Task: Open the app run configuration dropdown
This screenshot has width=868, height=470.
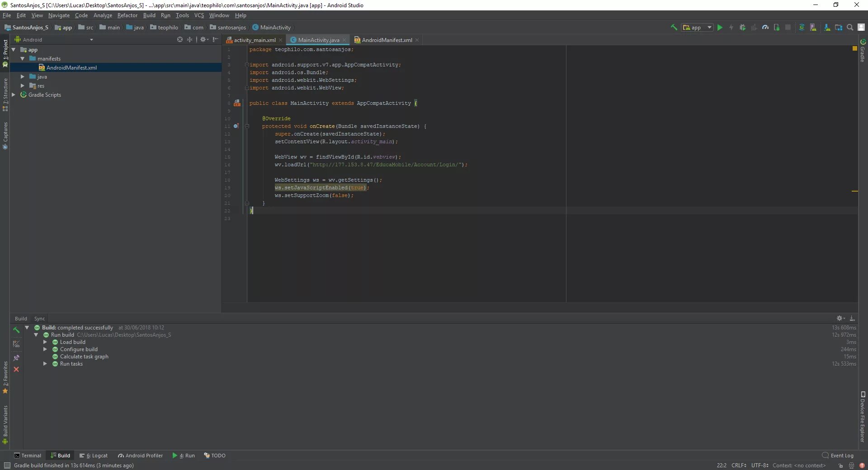Action: pyautogui.click(x=697, y=28)
